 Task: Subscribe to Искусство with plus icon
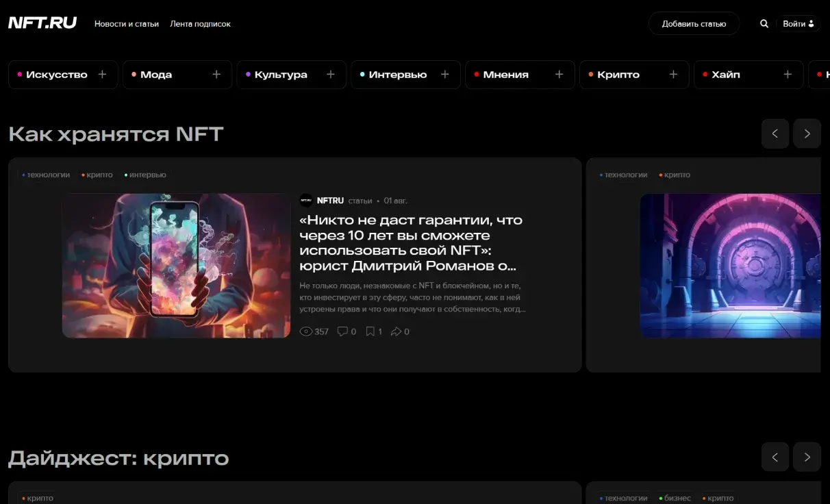(102, 75)
